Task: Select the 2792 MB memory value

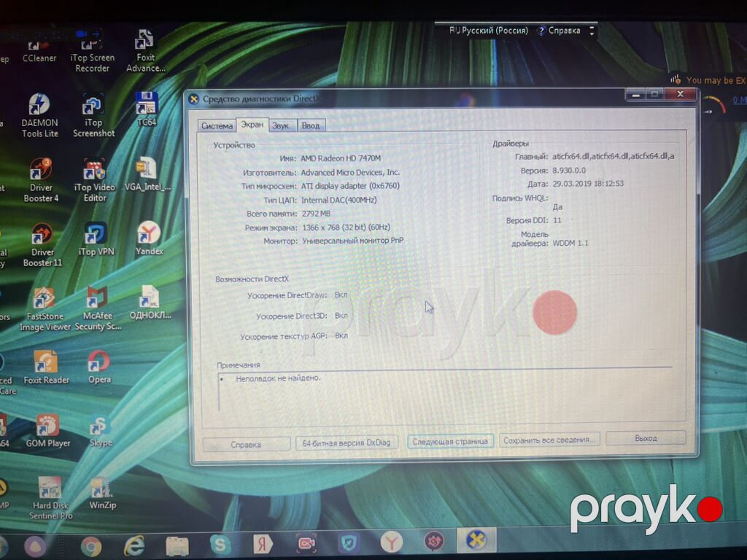Action: [x=316, y=214]
